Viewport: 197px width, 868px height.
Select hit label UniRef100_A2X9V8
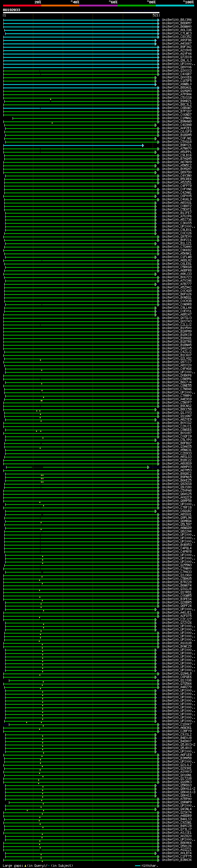click(x=177, y=50)
